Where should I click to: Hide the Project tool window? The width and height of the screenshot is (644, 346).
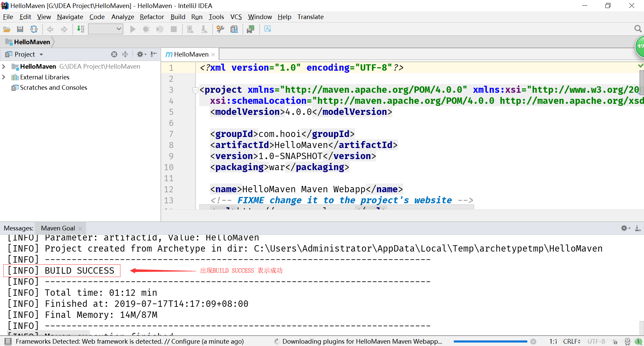click(x=154, y=54)
